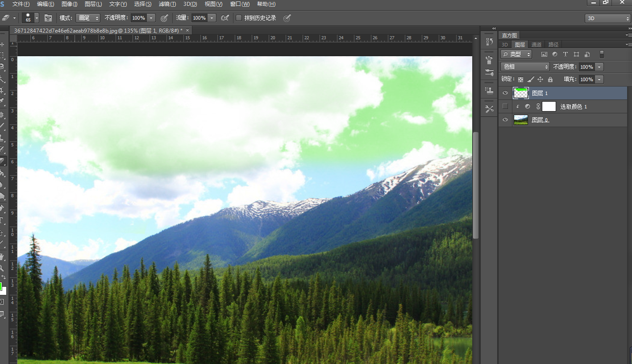Close the open jpg document tab

pyautogui.click(x=188, y=30)
